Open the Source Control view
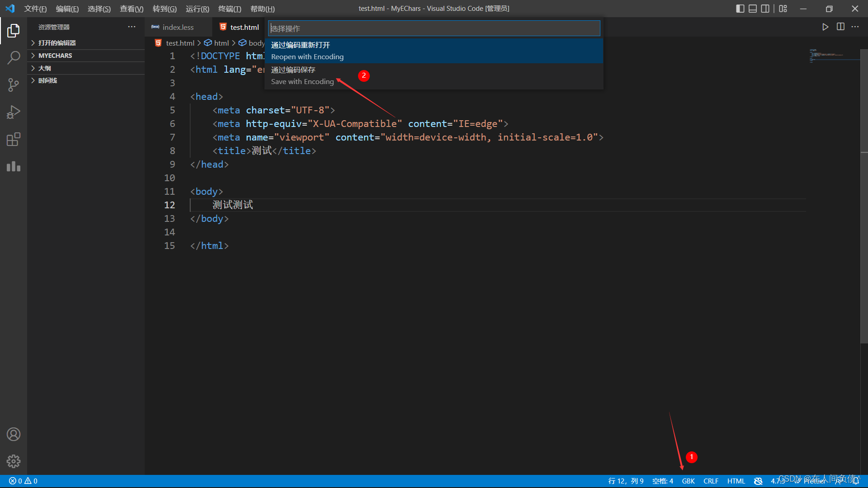Image resolution: width=868 pixels, height=488 pixels. (14, 85)
